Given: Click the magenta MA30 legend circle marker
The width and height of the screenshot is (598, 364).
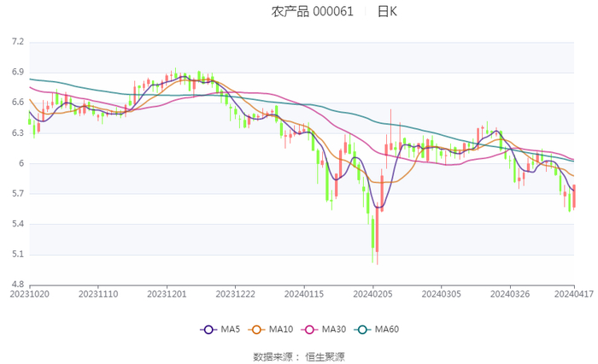Looking at the screenshot, I should 311,330.
